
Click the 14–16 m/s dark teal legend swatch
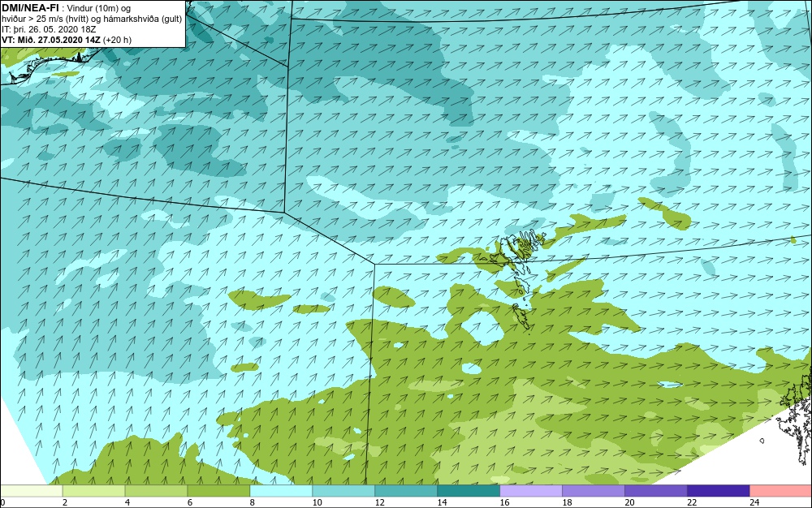pos(469,490)
